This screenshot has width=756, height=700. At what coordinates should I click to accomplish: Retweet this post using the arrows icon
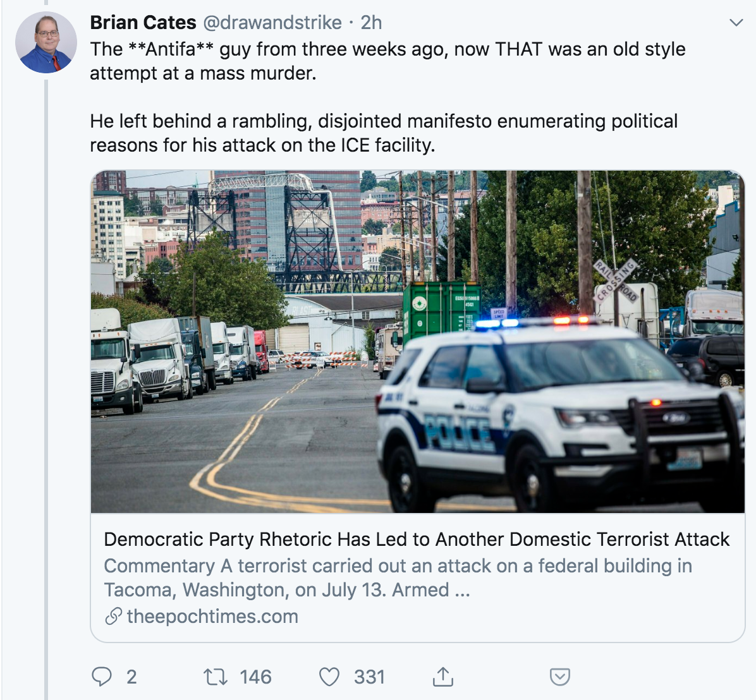[x=215, y=677]
